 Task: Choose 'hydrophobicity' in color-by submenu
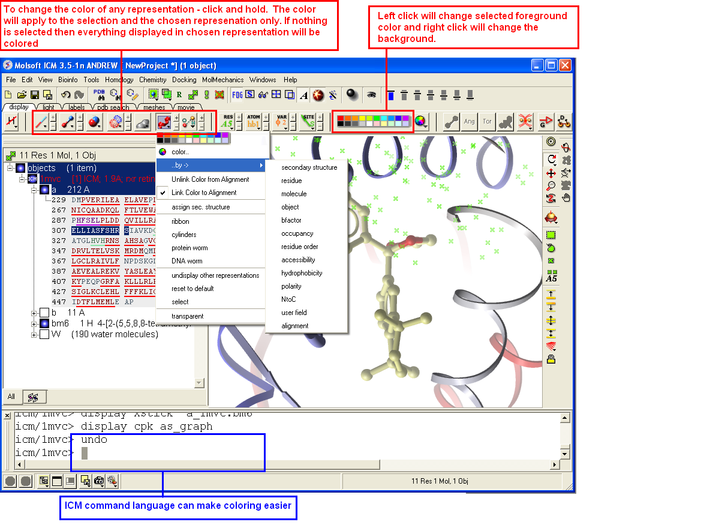click(301, 273)
